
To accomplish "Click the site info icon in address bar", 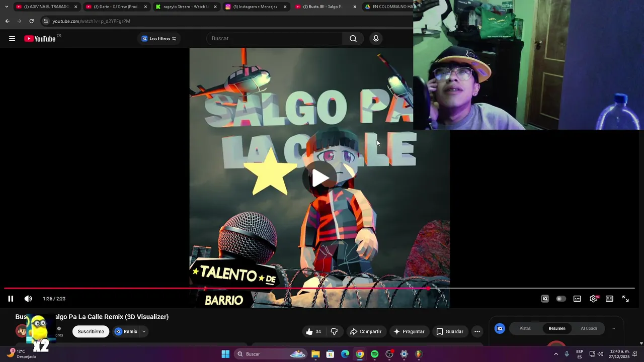I will tap(46, 21).
